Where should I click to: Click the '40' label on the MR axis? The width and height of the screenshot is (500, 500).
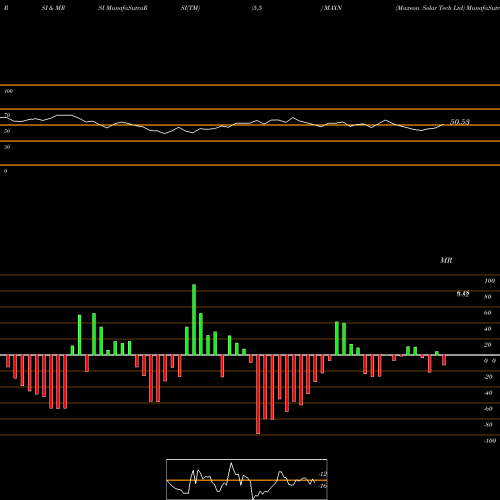[x=488, y=329]
